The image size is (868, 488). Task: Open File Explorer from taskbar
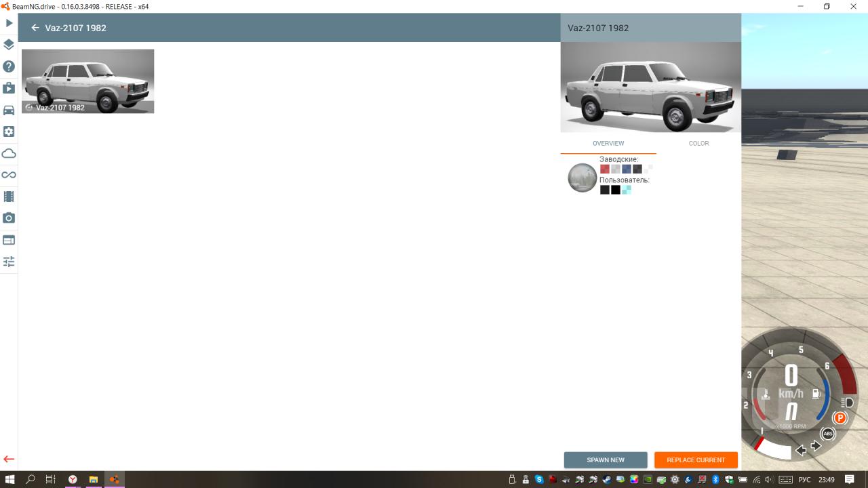[94, 479]
